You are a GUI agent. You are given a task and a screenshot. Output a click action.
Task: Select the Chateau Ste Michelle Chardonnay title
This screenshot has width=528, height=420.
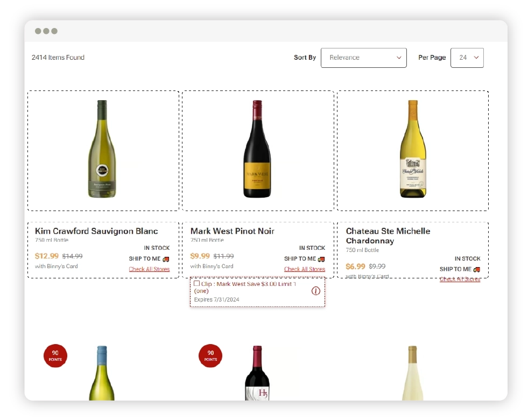point(388,236)
